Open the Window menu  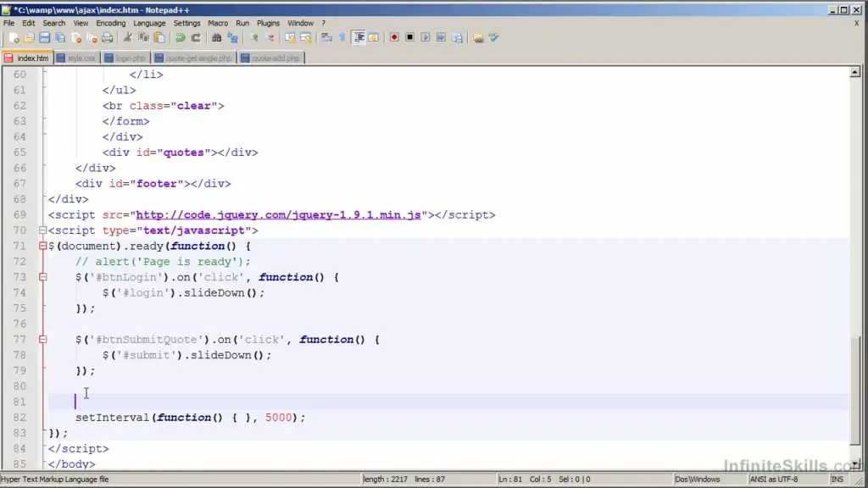point(301,23)
